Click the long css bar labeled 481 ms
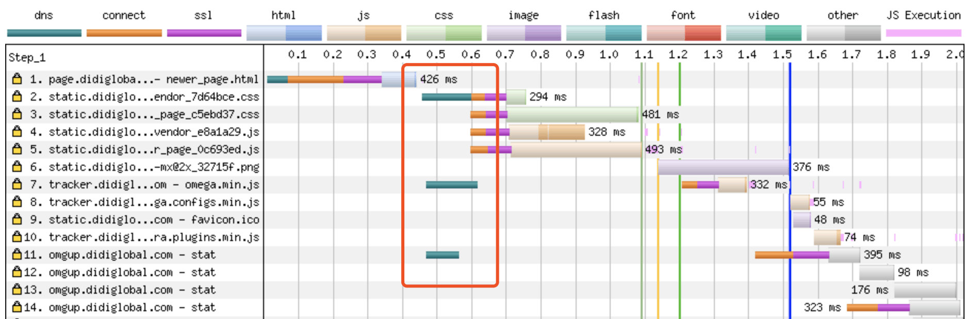Image resolution: width=980 pixels, height=319 pixels. click(x=573, y=114)
